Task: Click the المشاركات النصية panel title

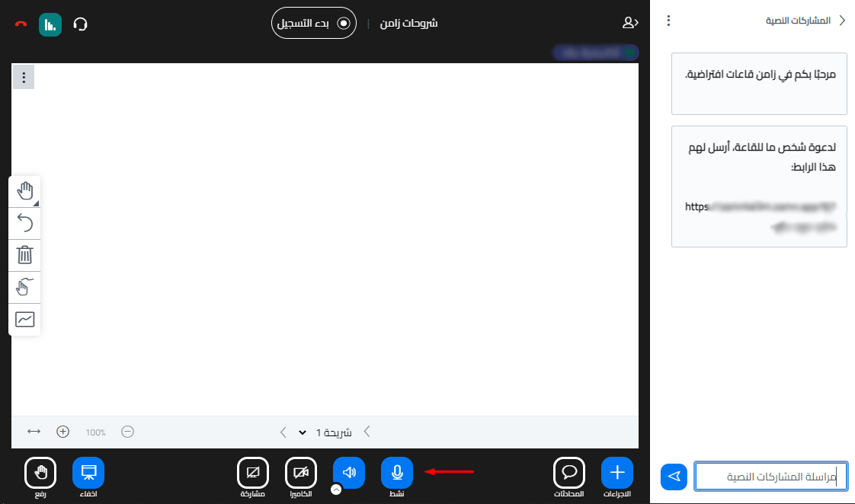Action: [799, 21]
